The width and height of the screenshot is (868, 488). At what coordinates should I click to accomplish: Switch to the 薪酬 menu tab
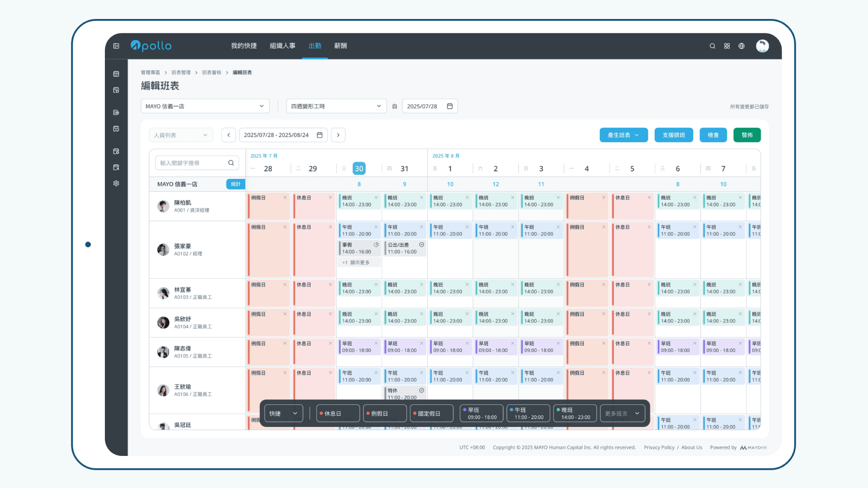pos(340,46)
